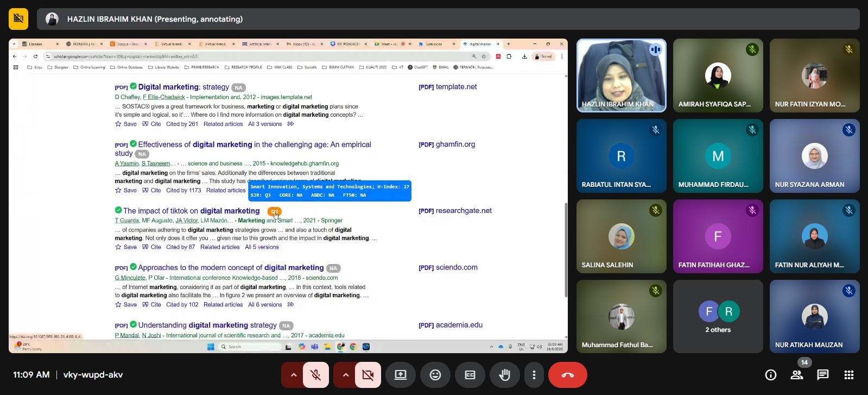
Task: Open the 'KKM CLASS' bookmark folder
Action: (280, 67)
